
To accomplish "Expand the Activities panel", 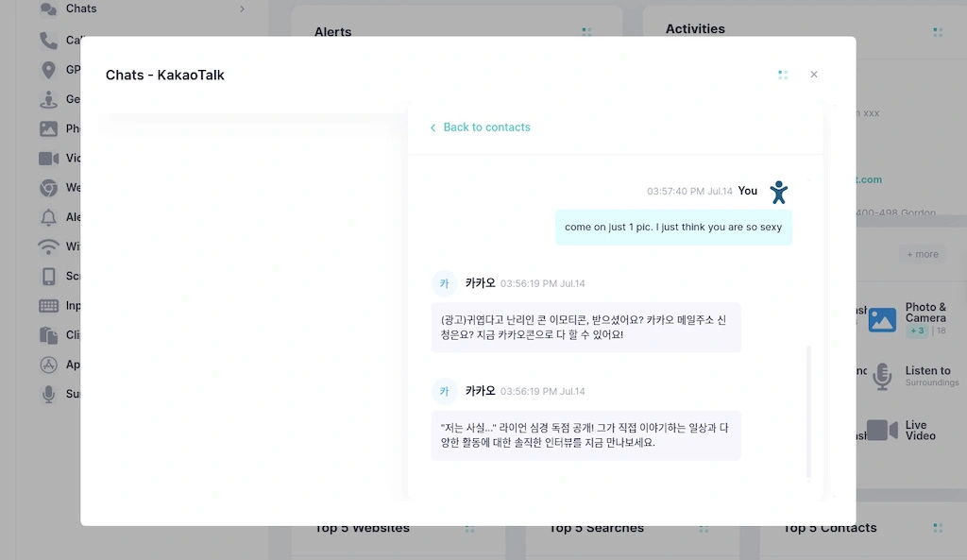I will pos(937,31).
